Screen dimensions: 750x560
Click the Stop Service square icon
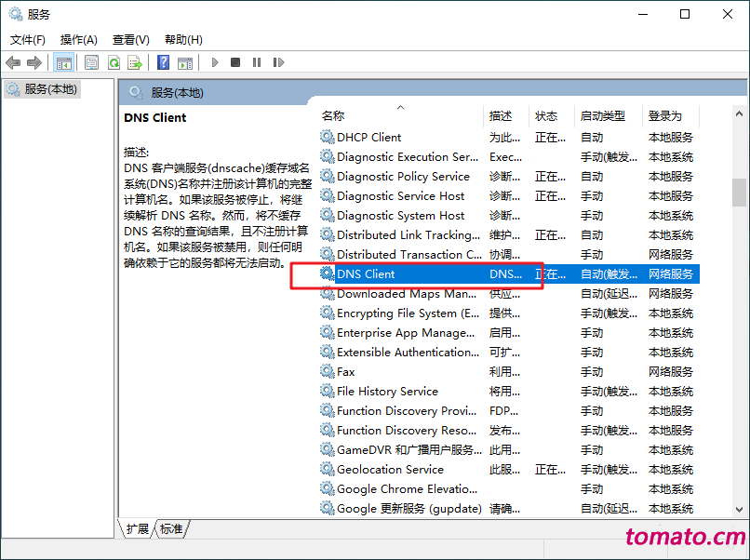click(x=235, y=62)
